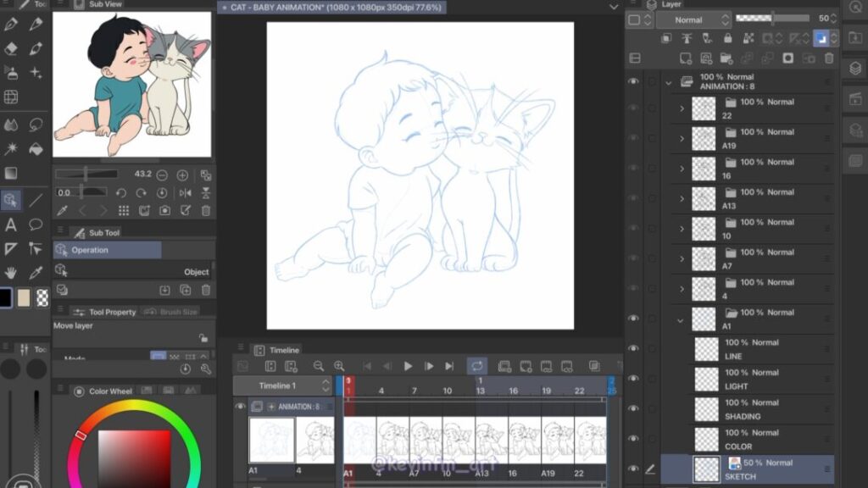Select the Text tool

(11, 225)
